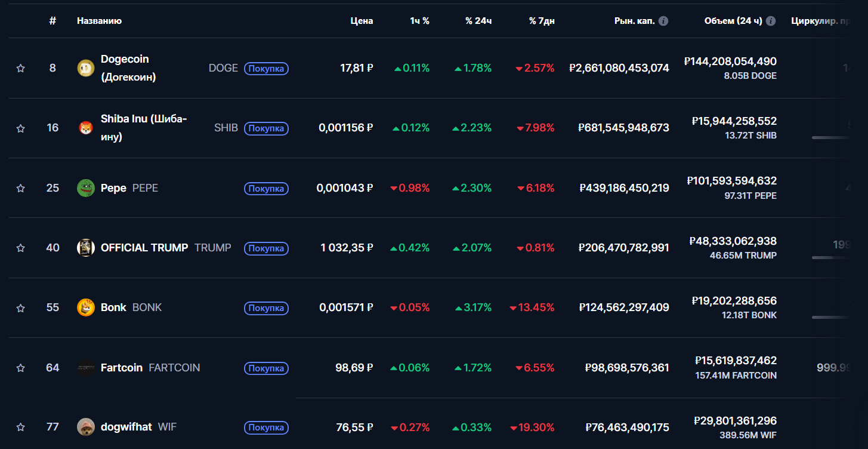The image size is (868, 449).
Task: Toggle the watchlist star for Fartcoin
Action: click(20, 368)
